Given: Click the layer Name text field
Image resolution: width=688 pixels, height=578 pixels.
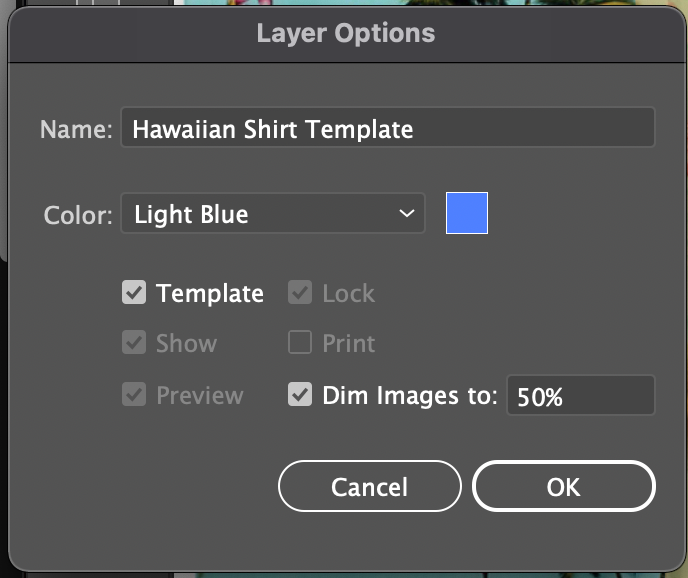Looking at the screenshot, I should 388,127.
